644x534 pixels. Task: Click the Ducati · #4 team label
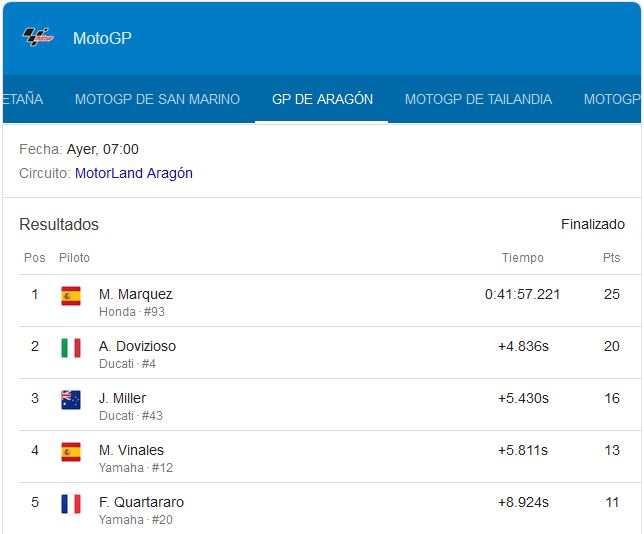coord(127,364)
